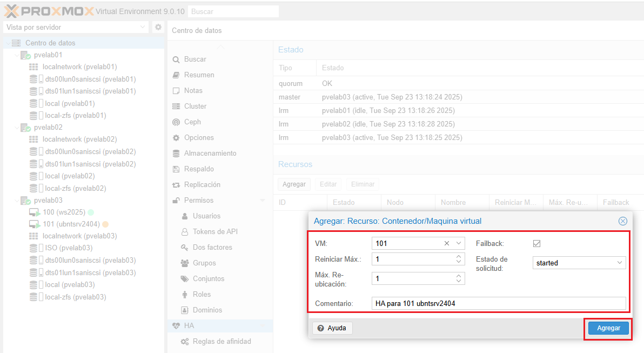Collapse the pvelab01 tree node
The width and height of the screenshot is (644, 353).
[16, 55]
